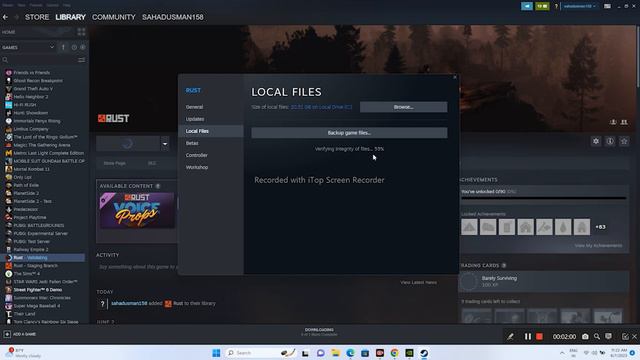
Task: Click the sort arrow icon beside GAMES
Action: (x=63, y=47)
